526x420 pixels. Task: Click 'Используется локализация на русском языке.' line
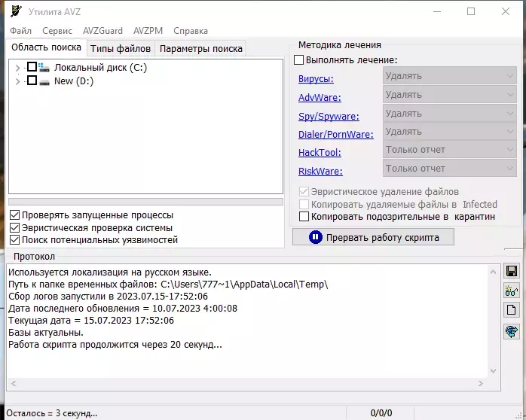[110, 272]
